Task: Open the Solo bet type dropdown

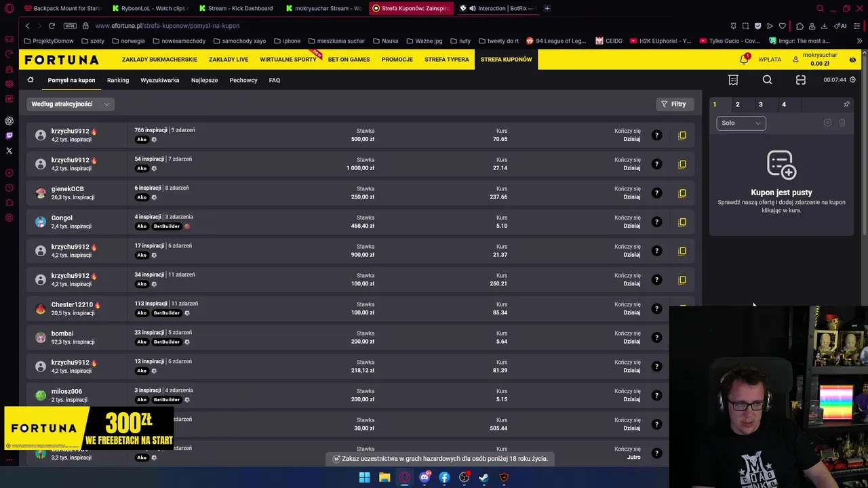Action: pyautogui.click(x=741, y=123)
